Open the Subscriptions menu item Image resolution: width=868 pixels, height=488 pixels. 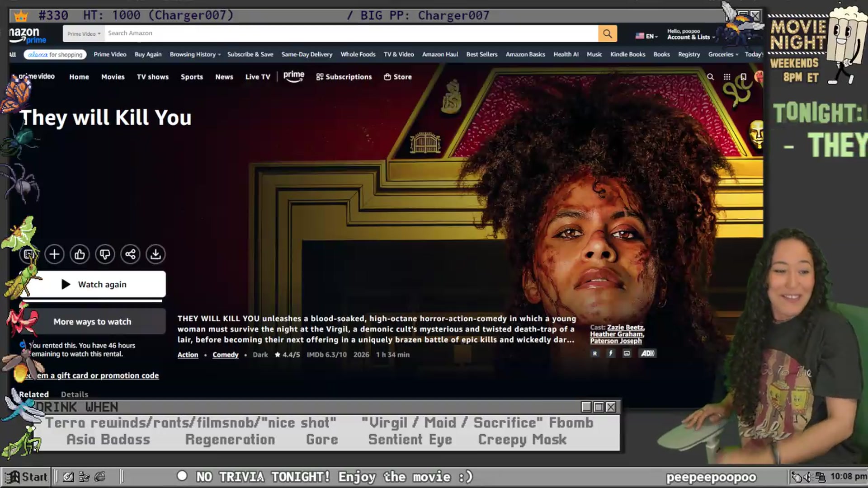pyautogui.click(x=344, y=77)
